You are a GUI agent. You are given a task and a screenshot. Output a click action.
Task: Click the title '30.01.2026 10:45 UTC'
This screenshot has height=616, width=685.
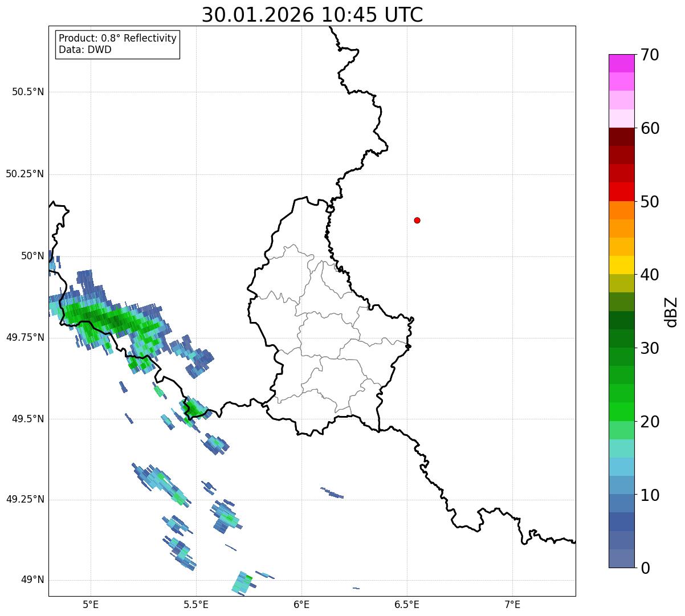312,15
